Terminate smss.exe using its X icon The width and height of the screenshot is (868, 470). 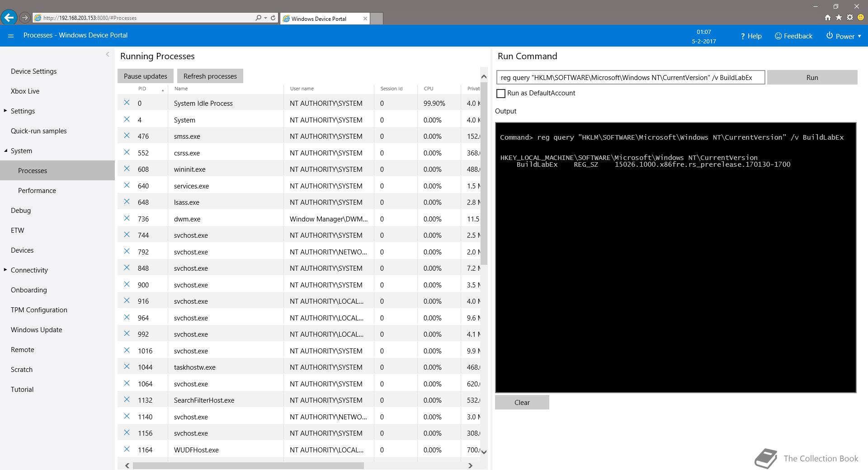tap(127, 136)
